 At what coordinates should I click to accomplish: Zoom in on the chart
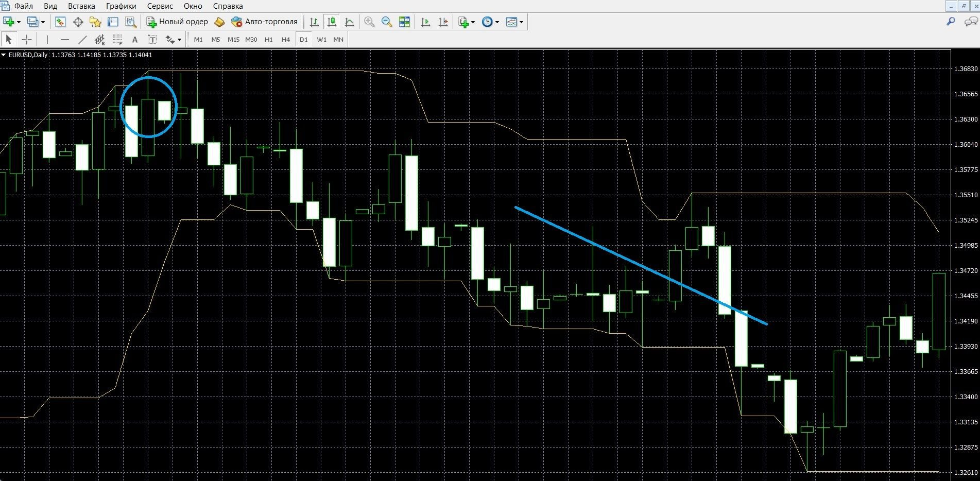(369, 22)
